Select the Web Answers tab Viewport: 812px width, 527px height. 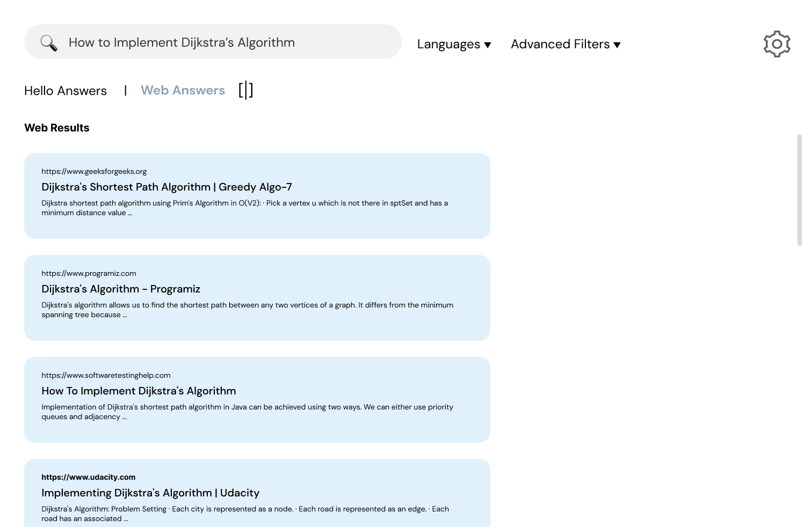pos(183,90)
